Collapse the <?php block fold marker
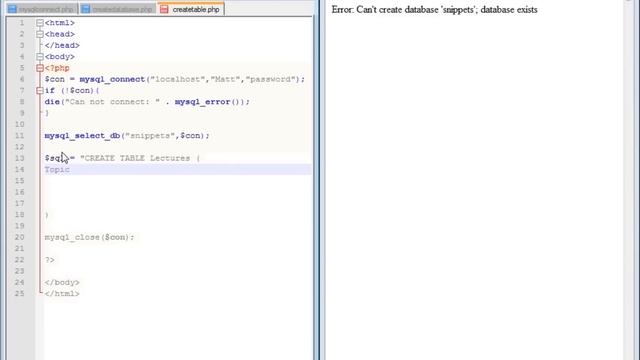This screenshot has width=640, height=360. [x=40, y=68]
